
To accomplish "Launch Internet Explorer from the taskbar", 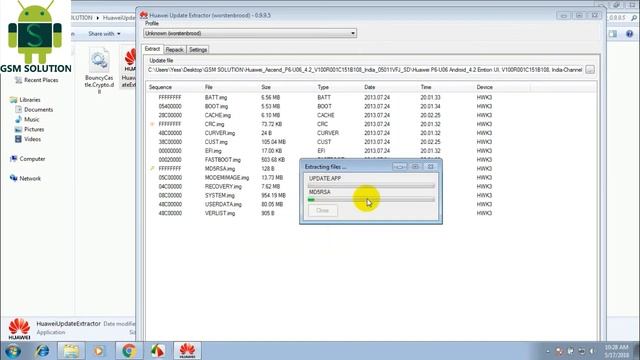I will (x=42, y=351).
